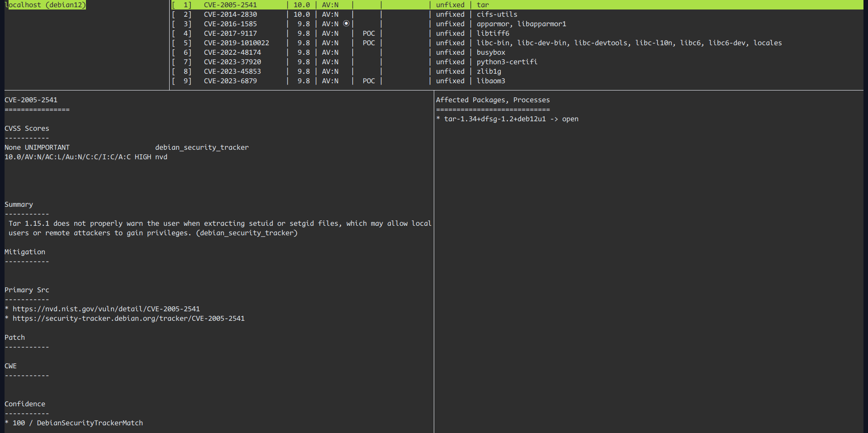Viewport: 868px width, 433px height.
Task: Click the AV:N vector badge for CVE-2023-37920
Action: pos(330,62)
